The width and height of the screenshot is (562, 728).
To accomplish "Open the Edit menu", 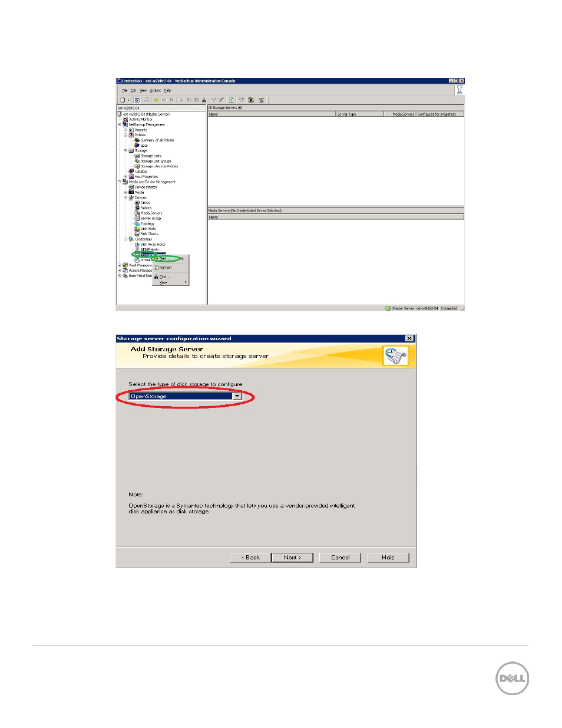I will 133,91.
